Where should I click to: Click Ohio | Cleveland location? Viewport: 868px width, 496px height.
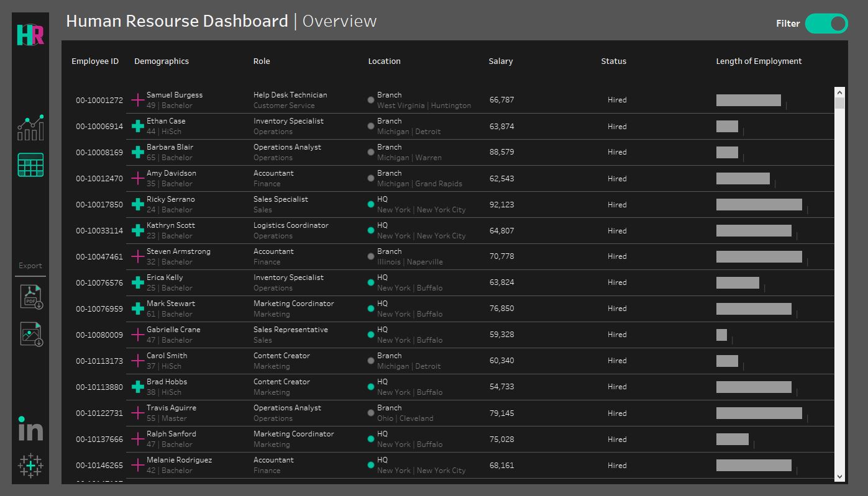coord(405,418)
